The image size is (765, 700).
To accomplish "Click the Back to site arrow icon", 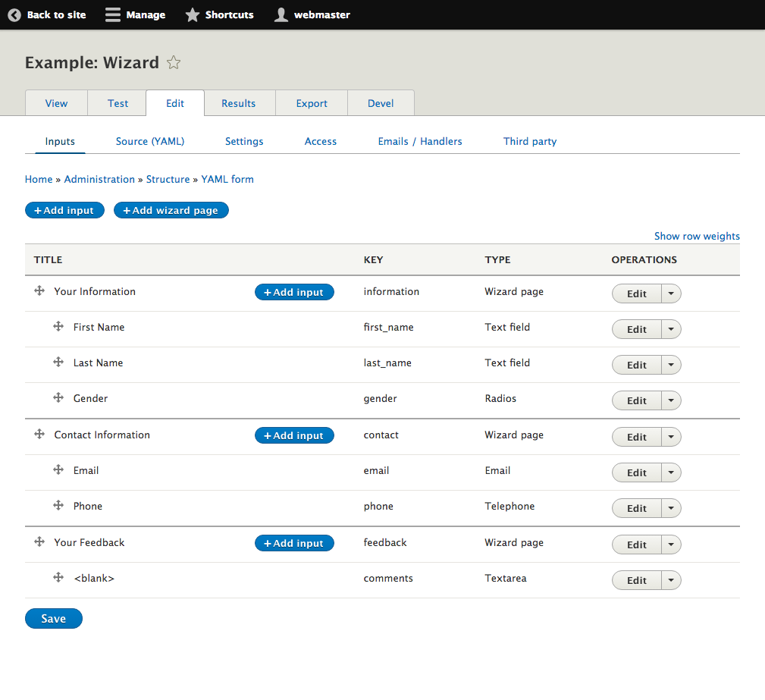I will tap(14, 15).
